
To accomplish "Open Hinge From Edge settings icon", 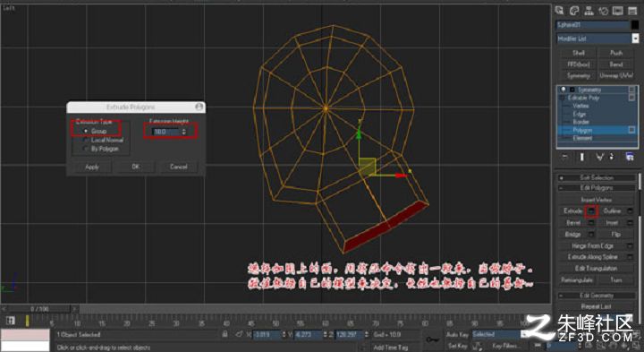I will click(x=630, y=245).
